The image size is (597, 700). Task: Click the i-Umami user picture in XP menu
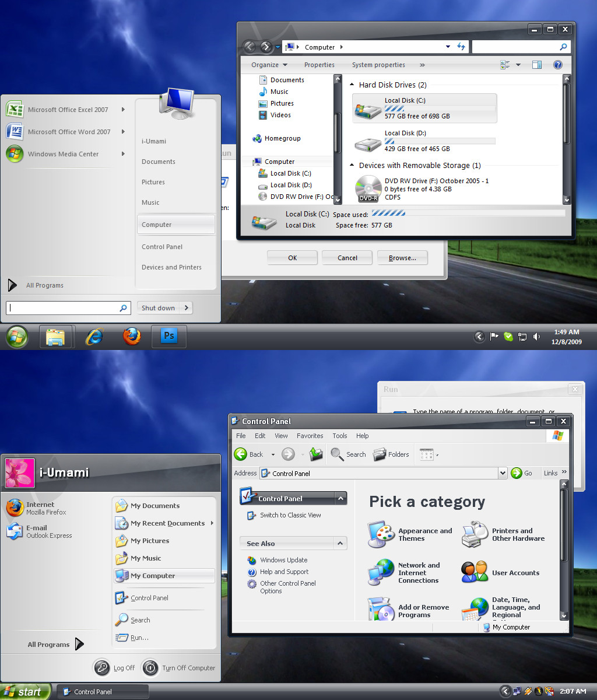[x=19, y=473]
